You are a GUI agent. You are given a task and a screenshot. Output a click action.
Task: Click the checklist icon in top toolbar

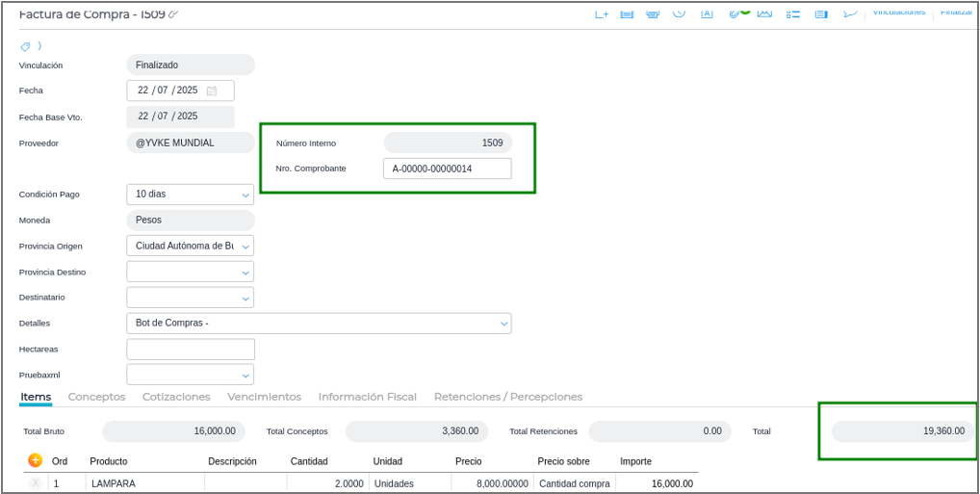coord(793,13)
